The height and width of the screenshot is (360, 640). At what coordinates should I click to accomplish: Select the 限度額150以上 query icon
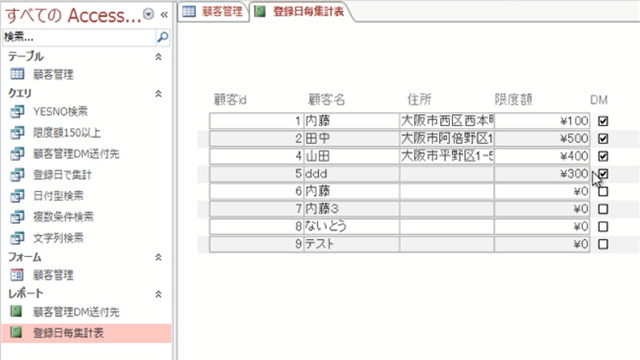[17, 133]
